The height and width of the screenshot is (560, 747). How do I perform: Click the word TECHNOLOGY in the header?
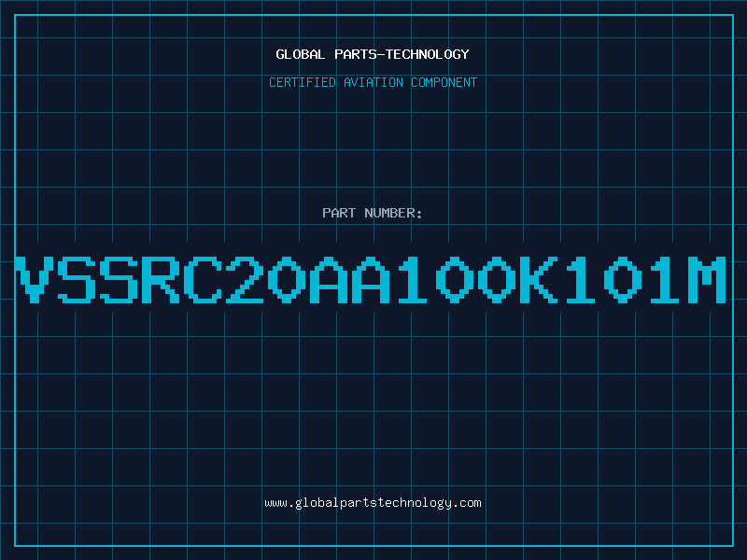[x=428, y=54]
